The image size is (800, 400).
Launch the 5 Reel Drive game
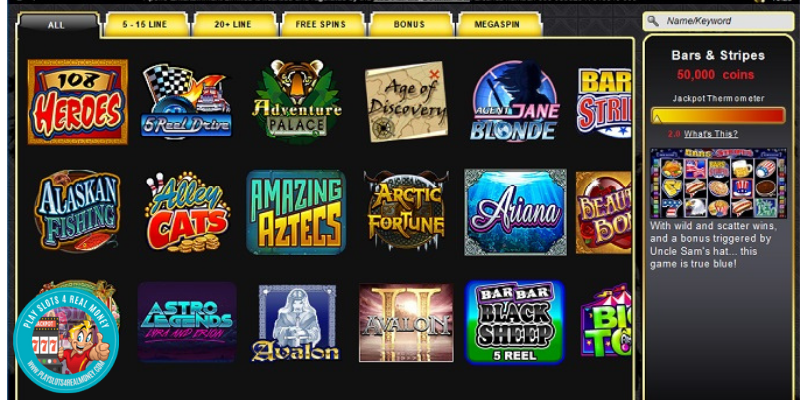pos(186,102)
